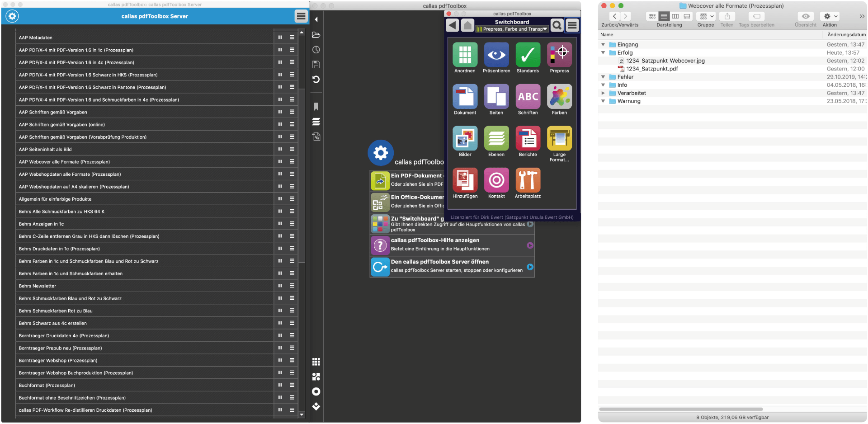Select the Standards icon in Switchboard

[528, 55]
